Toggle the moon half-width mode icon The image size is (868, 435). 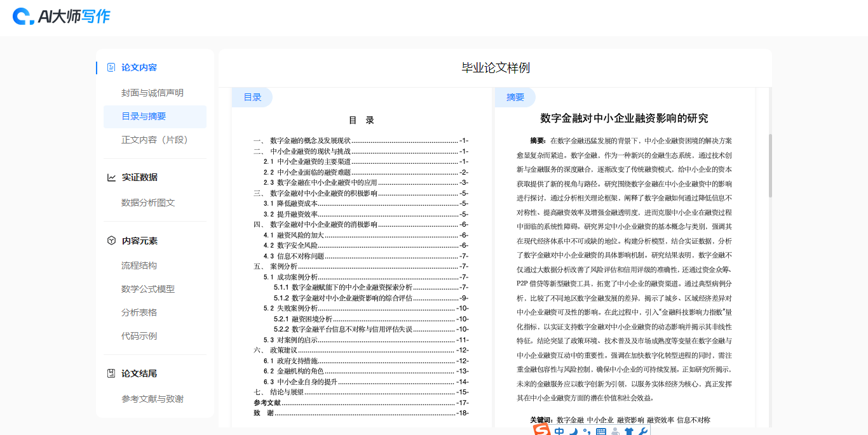pyautogui.click(x=573, y=432)
